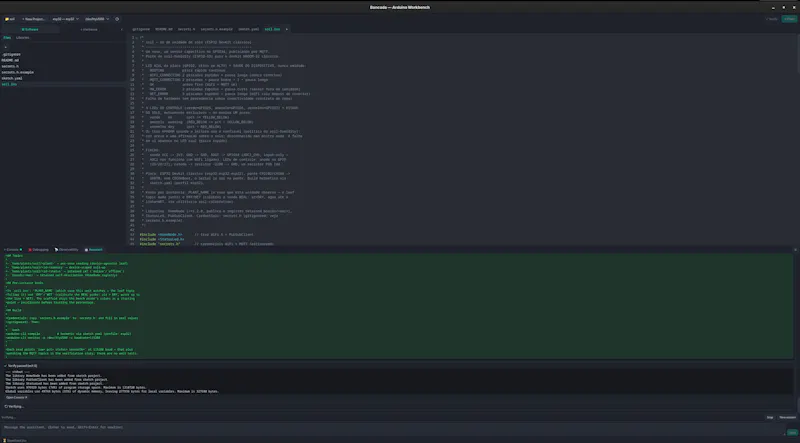Switch to the secrets.h editor tab

[x=186, y=29]
